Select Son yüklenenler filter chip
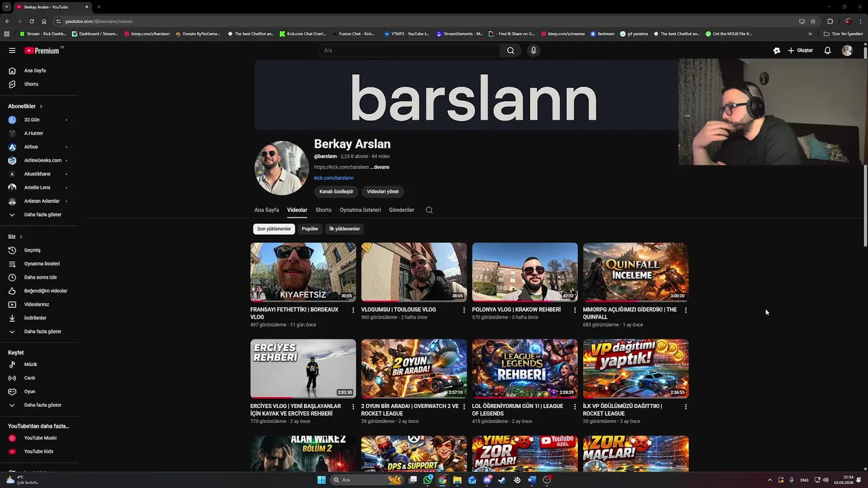The height and width of the screenshot is (488, 868). tap(274, 229)
